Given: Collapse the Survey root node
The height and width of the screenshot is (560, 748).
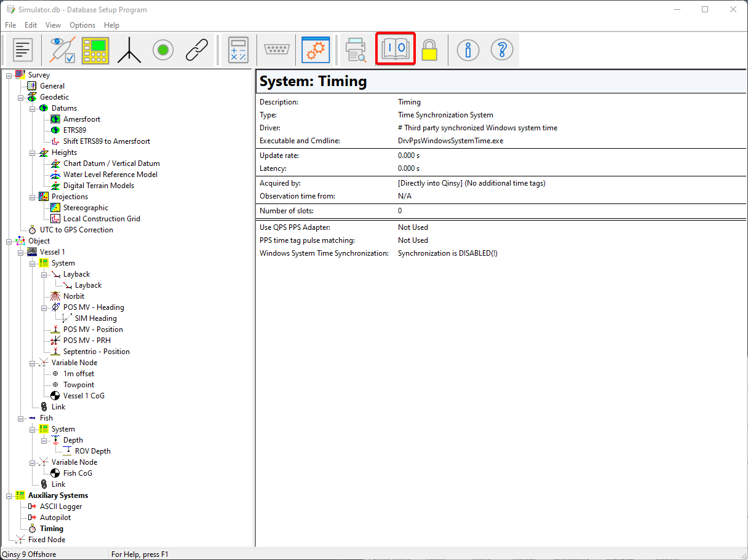Looking at the screenshot, I should 9,75.
